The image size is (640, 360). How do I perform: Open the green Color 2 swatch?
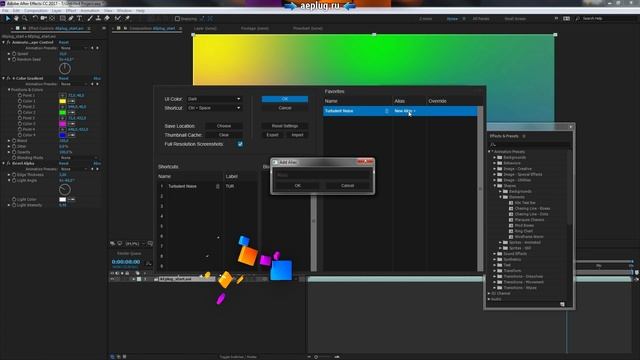point(62,113)
